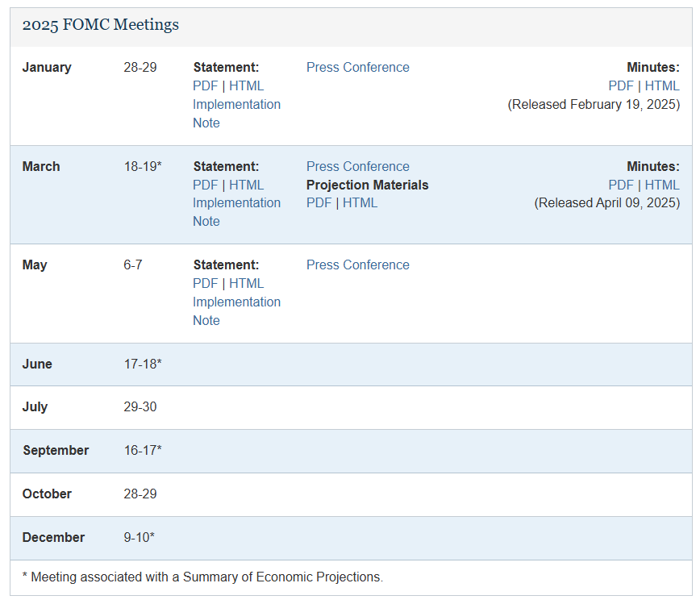Open the May statement HTML link
700x604 pixels.
(247, 284)
